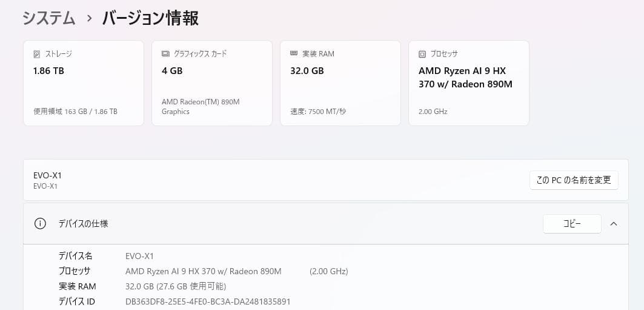Click (2.00 GHz) in the specs row
The image size is (644, 310).
(x=328, y=272)
